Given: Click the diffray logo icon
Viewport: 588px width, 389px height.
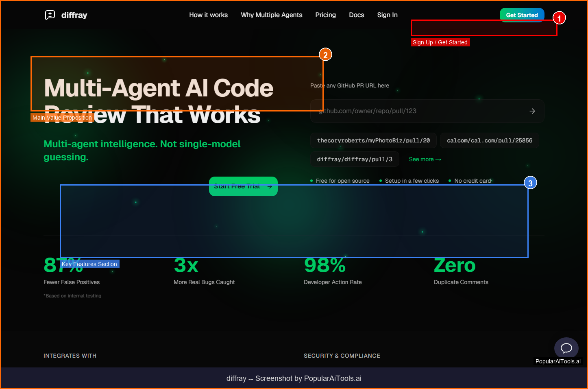Looking at the screenshot, I should tap(50, 15).
